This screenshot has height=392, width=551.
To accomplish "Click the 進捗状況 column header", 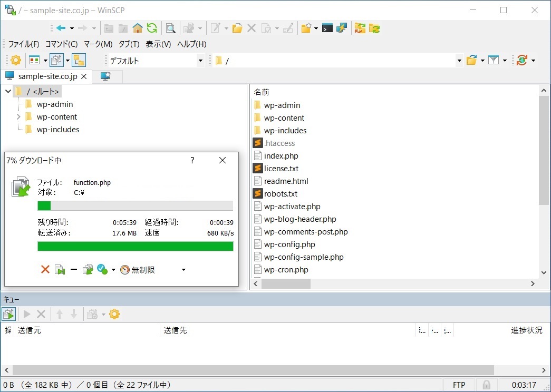I will tap(526, 330).
